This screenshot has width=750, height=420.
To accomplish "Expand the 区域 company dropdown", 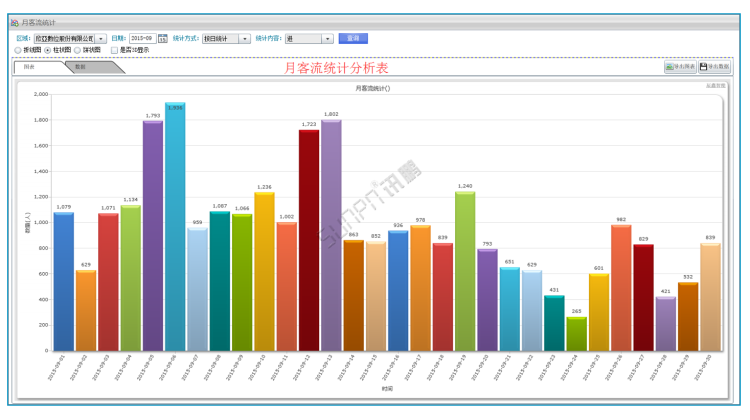I will point(101,39).
